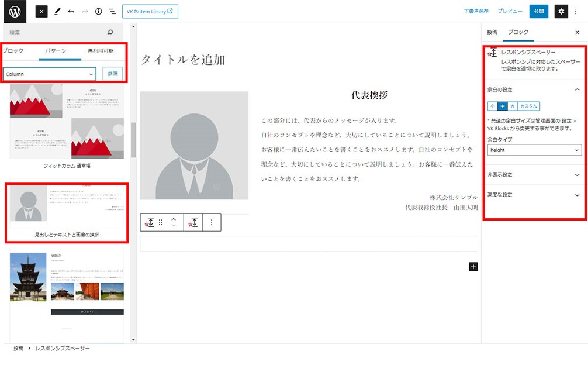Select the pencil edit tool
Screen dimensions: 588x365
tap(57, 12)
